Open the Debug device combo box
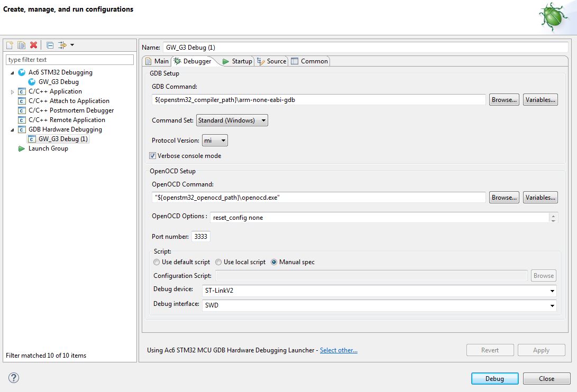Screen dimensions: 577x392 pyautogui.click(x=379, y=291)
